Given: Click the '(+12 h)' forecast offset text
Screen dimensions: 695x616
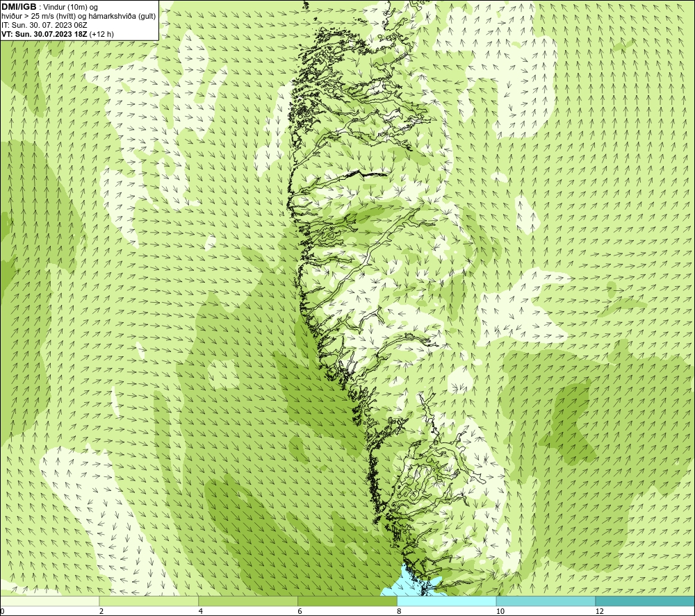Looking at the screenshot, I should [101, 34].
